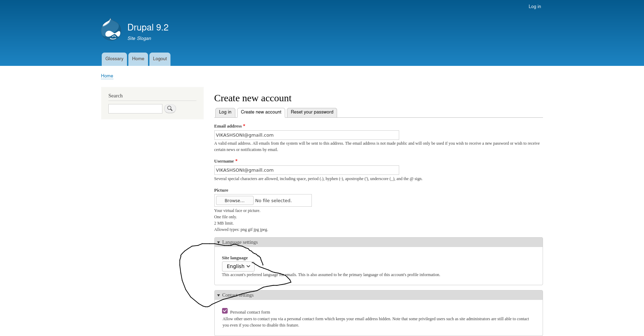Click inside the Email address field

(x=306, y=135)
